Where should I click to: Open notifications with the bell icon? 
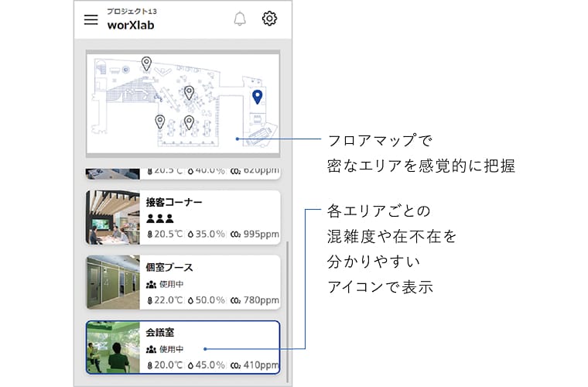[240, 19]
